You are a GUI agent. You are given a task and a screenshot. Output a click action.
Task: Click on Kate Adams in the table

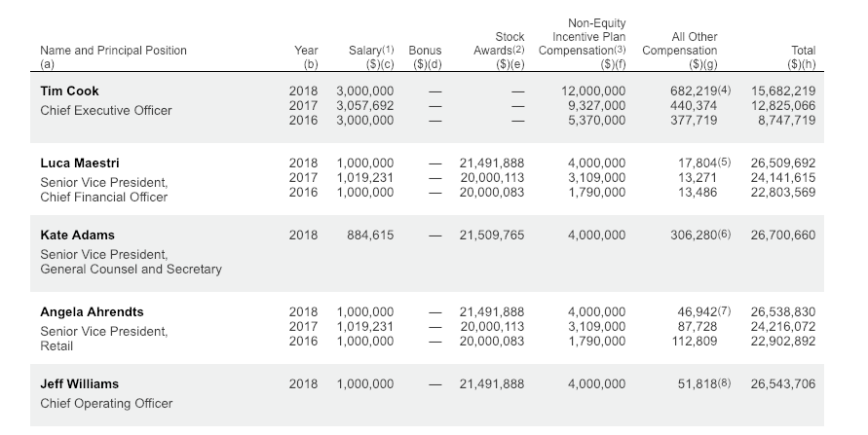pyautogui.click(x=77, y=236)
